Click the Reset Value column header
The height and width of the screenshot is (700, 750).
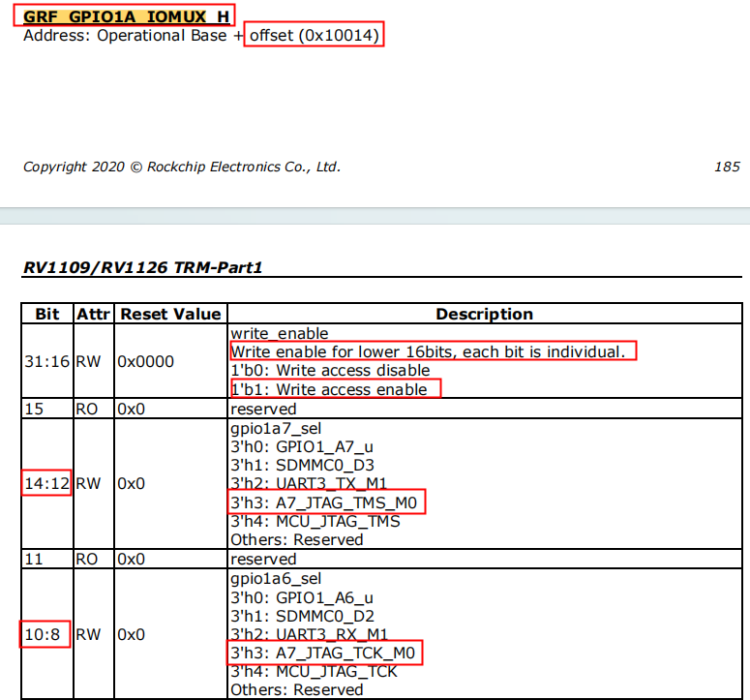(170, 314)
